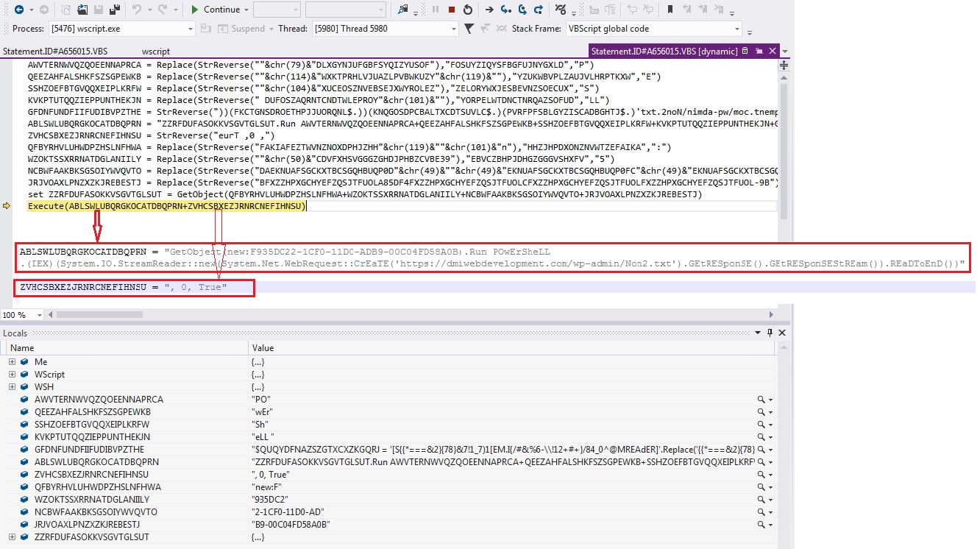Expand the WSH node in Locals
The width and height of the screenshot is (980, 549).
(12, 387)
